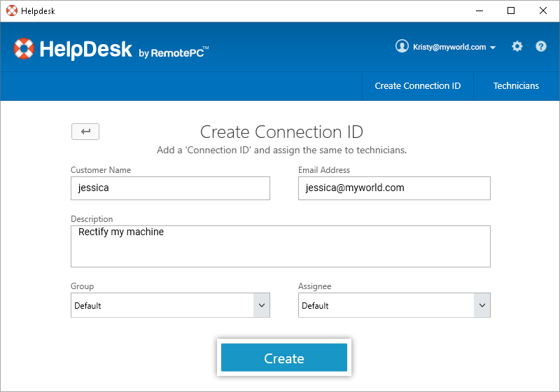The width and height of the screenshot is (560, 392).
Task: Click into the Email Address field
Action: (394, 188)
